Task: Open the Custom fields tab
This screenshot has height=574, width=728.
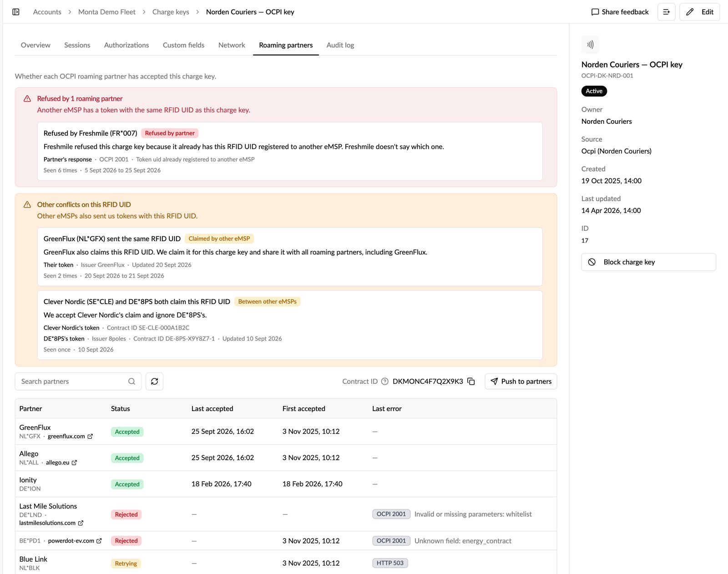Action: pyautogui.click(x=183, y=45)
